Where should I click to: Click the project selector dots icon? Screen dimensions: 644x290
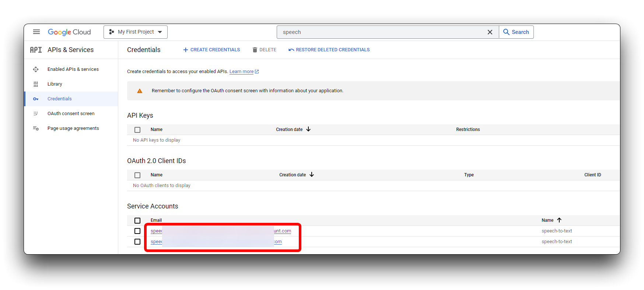click(112, 32)
